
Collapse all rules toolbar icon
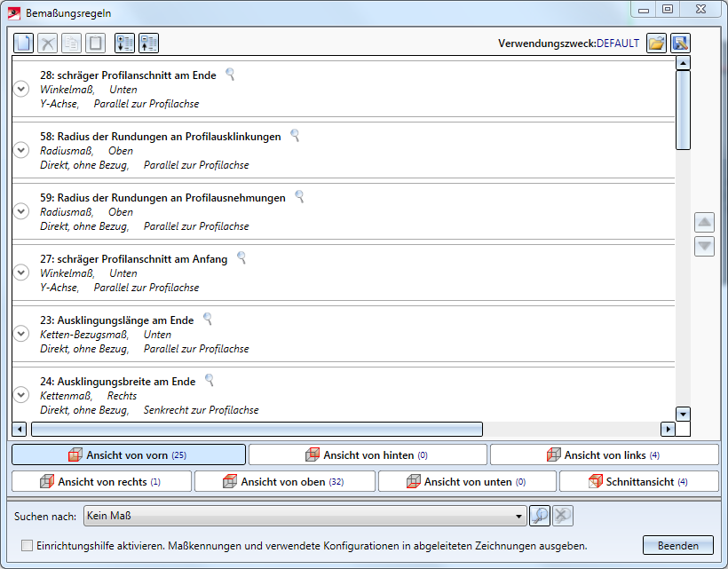(148, 43)
